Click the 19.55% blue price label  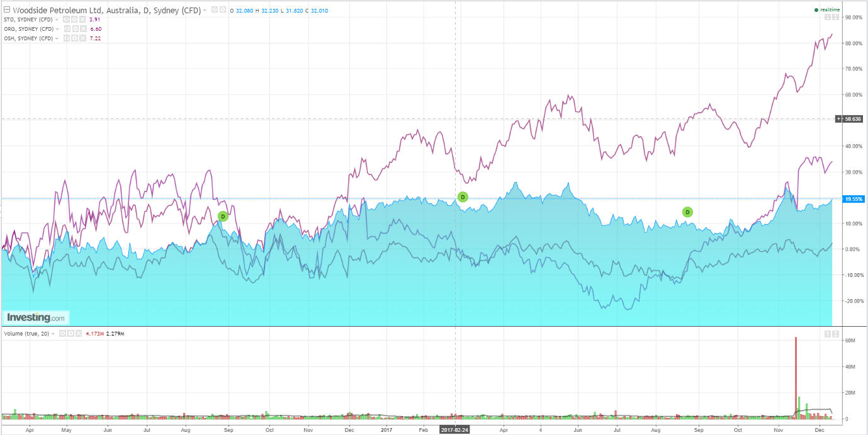[x=854, y=199]
